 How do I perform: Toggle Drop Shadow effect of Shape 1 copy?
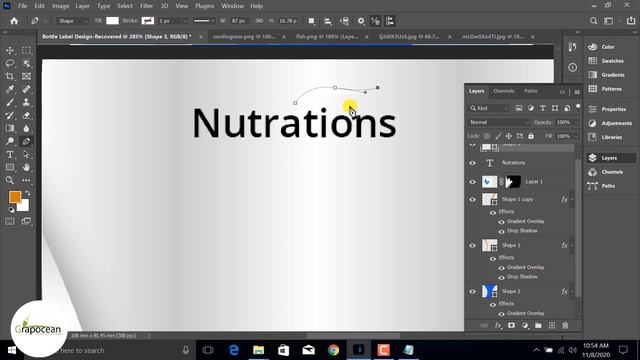point(502,231)
